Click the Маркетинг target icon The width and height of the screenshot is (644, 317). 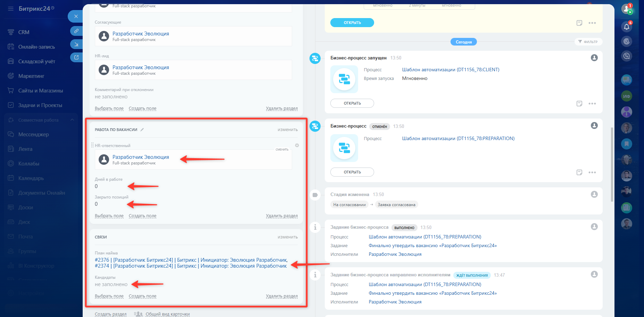coord(11,76)
